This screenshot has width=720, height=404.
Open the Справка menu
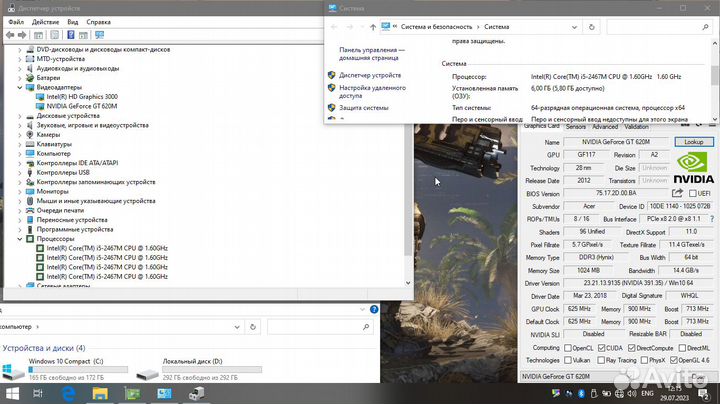pyautogui.click(x=98, y=22)
